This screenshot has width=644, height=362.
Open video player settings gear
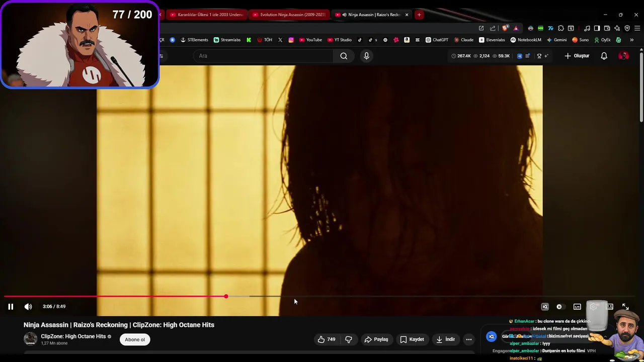coord(594,307)
